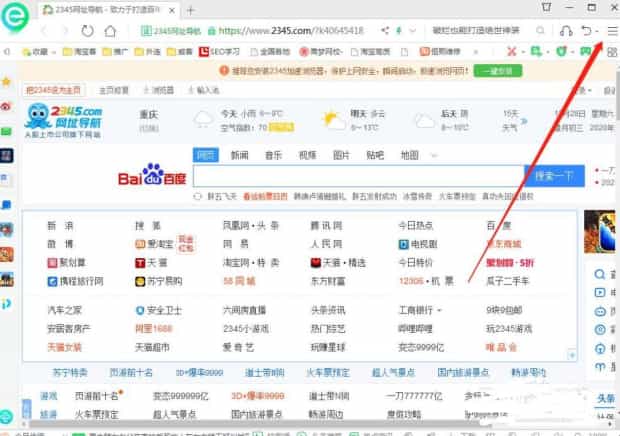
Task: Click inside the Baidu search input field
Action: click(x=358, y=176)
